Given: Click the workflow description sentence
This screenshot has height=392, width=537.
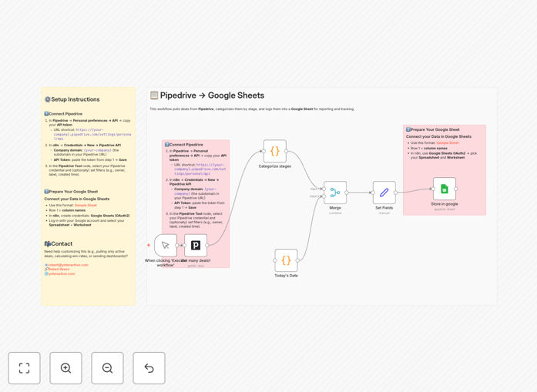Looking at the screenshot, I should [252, 109].
